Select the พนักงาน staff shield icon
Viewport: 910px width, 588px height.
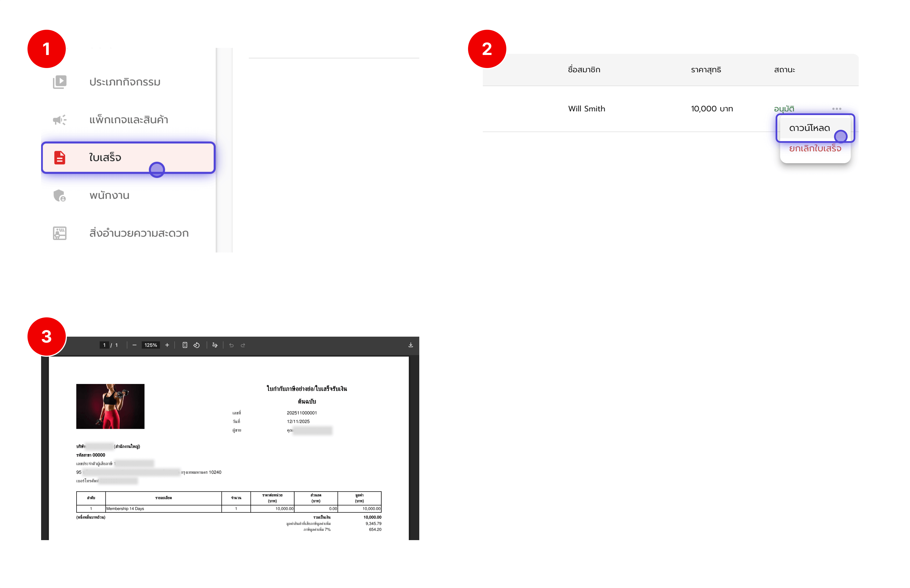[59, 196]
